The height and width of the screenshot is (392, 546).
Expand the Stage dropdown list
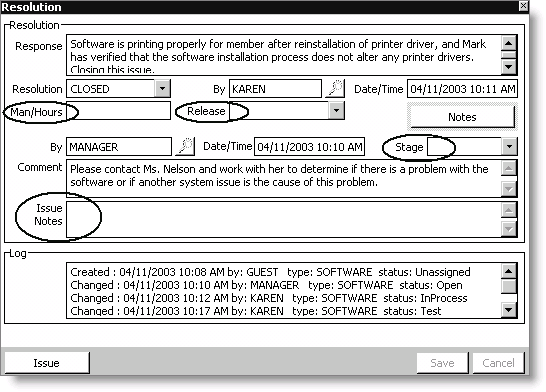(509, 147)
